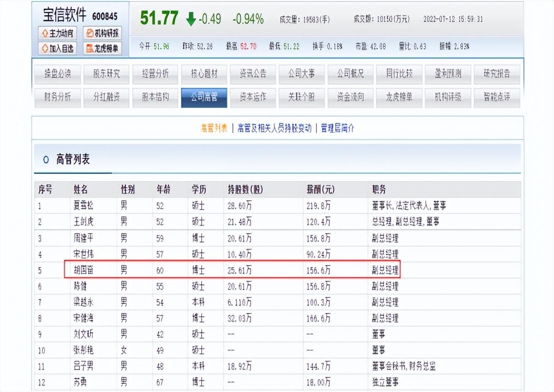This screenshot has width=554, height=392.
Task: Go to the 资讯公告 tab
Action: [253, 74]
